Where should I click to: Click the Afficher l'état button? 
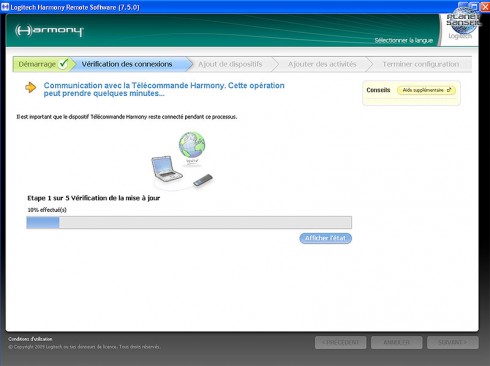click(x=325, y=238)
